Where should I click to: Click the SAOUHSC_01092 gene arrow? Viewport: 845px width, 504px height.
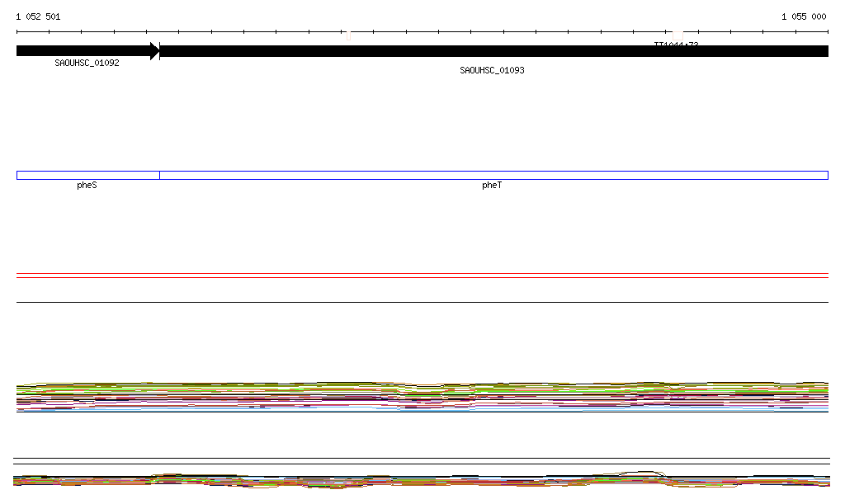pos(87,51)
